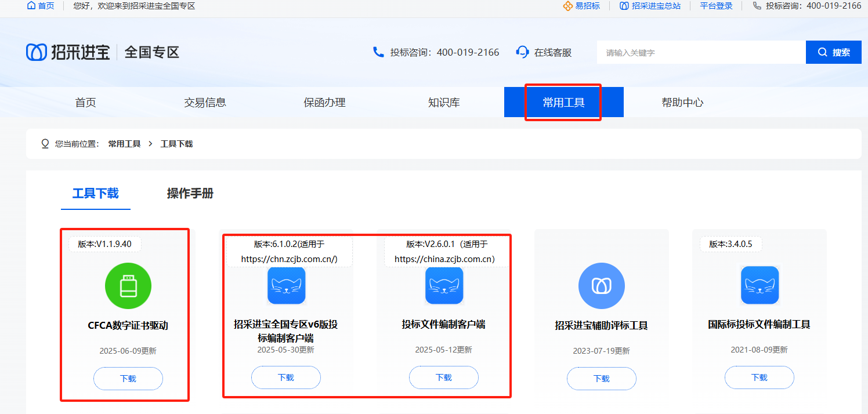Download the 招采进宝辅助评标工具
The image size is (868, 414).
coord(602,379)
